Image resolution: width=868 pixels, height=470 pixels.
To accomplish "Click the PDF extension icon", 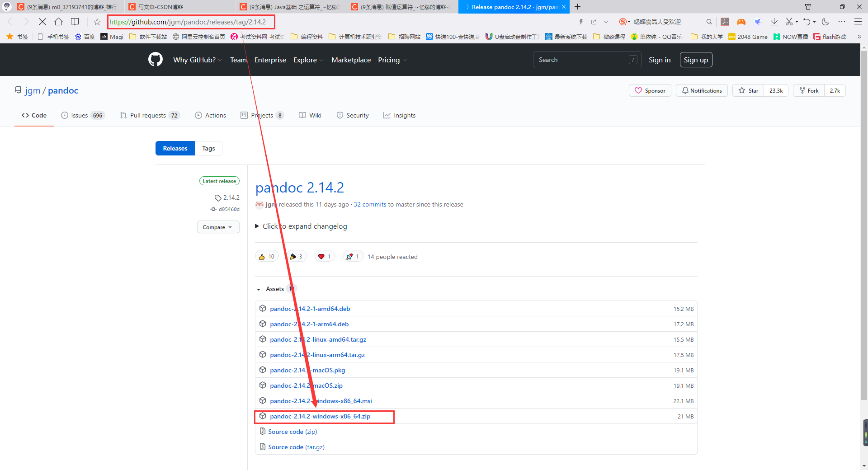I will [725, 22].
